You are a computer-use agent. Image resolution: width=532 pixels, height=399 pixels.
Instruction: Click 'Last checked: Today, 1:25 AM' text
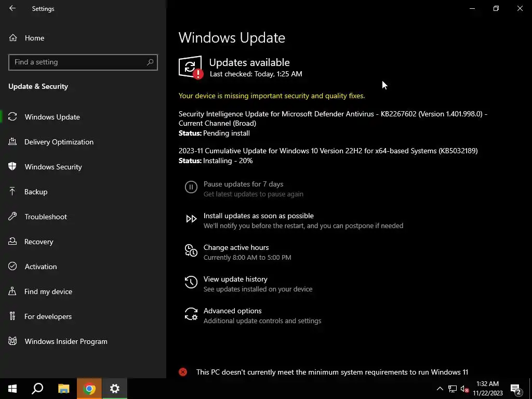coord(256,74)
